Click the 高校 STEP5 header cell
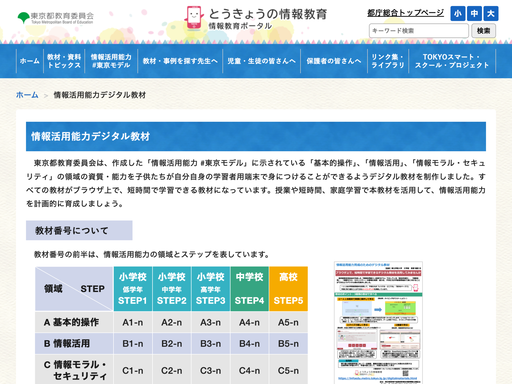512x384 pixels. 288,289
